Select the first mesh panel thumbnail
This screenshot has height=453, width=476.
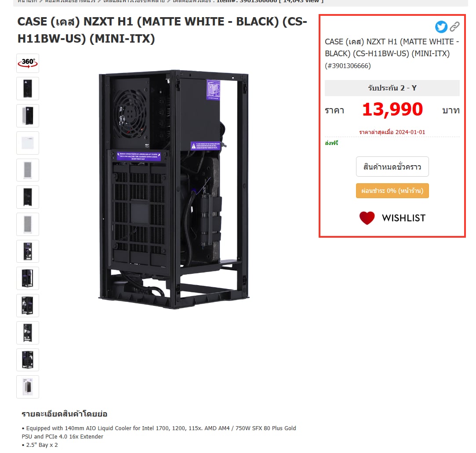tap(28, 170)
